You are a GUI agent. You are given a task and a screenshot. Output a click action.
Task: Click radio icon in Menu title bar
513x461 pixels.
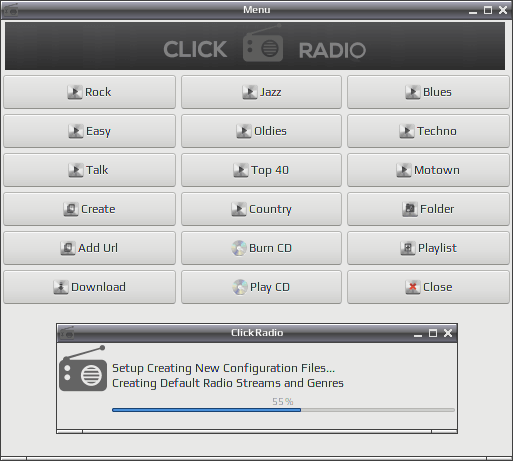[10, 10]
